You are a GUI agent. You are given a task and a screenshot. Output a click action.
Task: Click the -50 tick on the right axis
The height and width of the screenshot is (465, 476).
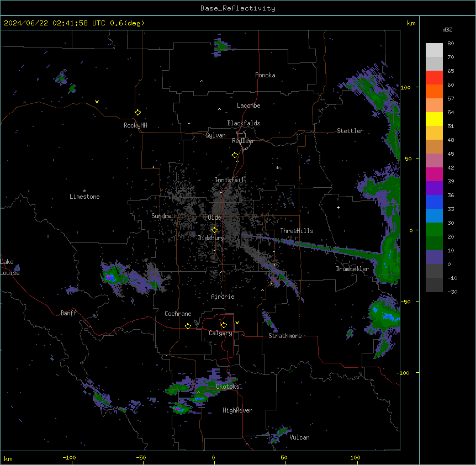405,302
